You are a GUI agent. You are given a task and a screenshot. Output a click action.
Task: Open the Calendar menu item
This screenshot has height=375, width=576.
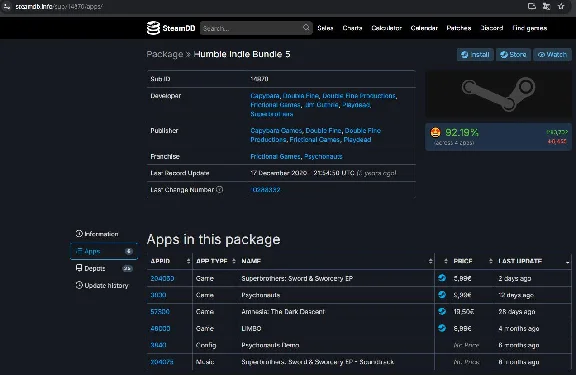(x=424, y=28)
